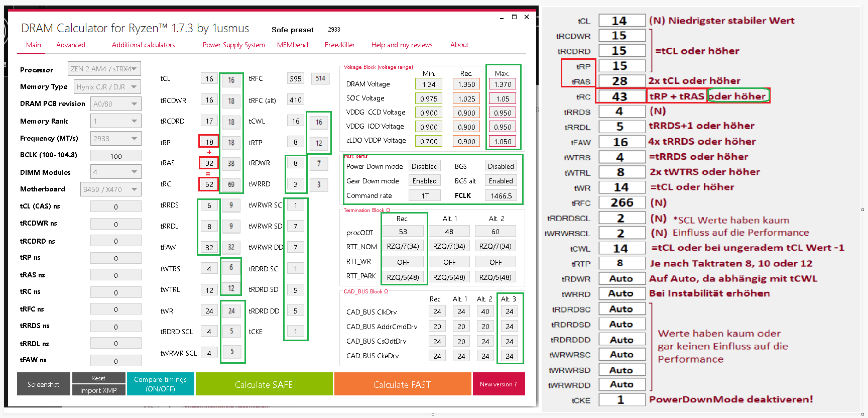Click the tRCDRD ns input field
868x418 pixels.
[116, 241]
